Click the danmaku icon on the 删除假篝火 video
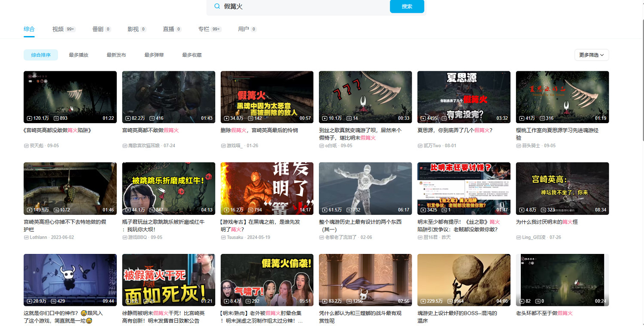644x326 pixels. click(x=252, y=118)
